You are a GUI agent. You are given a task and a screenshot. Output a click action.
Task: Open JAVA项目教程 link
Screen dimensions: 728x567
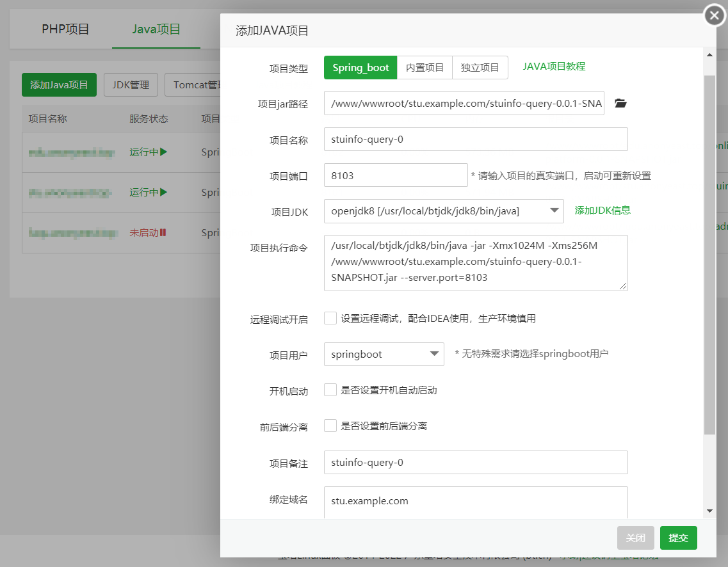pos(554,67)
